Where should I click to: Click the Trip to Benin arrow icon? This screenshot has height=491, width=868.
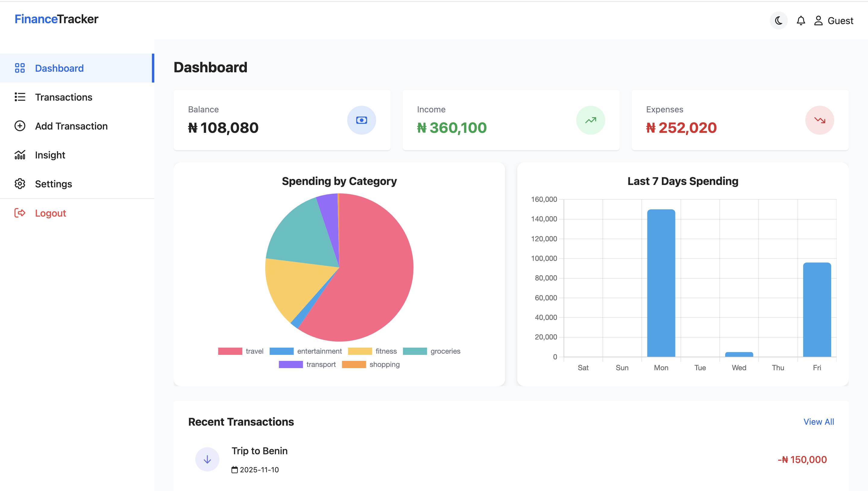tap(207, 459)
